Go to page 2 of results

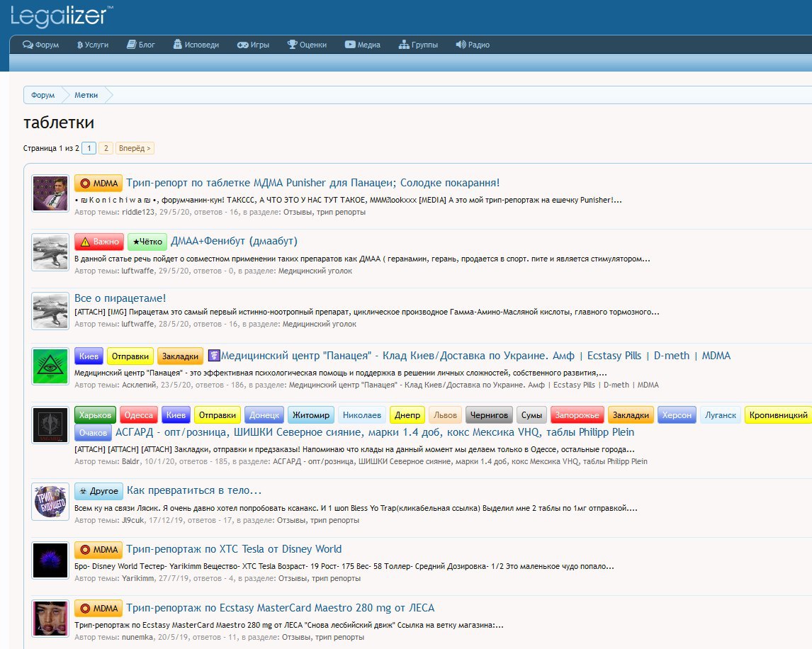coord(106,148)
